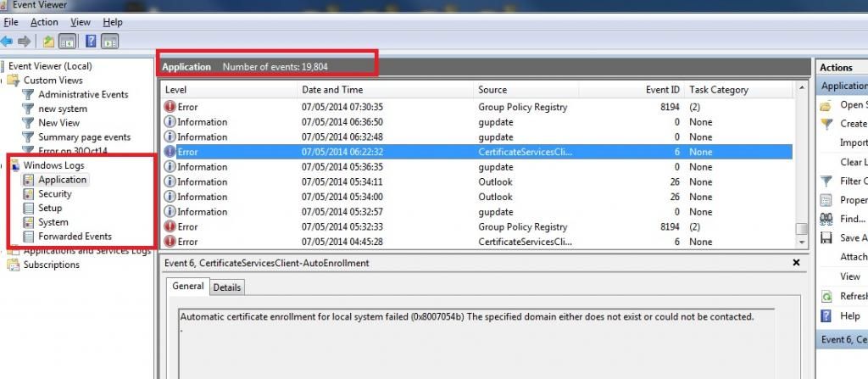Click the Properties icon in Actions
868x379 pixels.
pyautogui.click(x=826, y=200)
